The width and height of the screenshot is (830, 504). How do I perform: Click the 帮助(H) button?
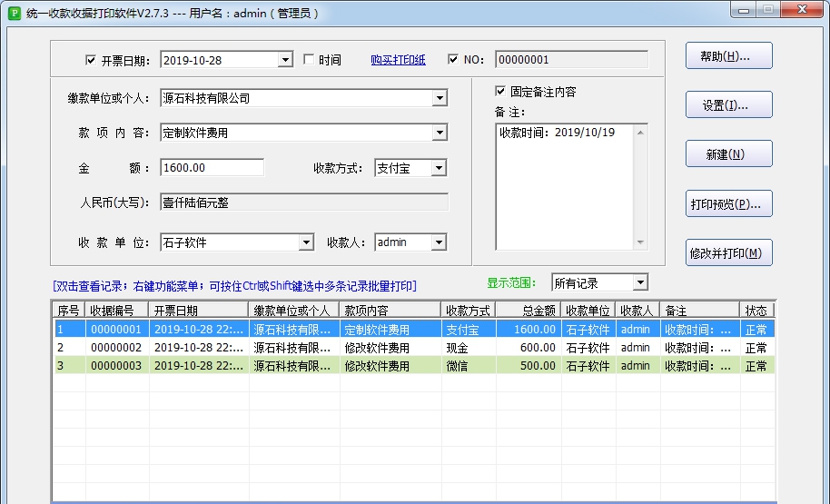pos(728,56)
